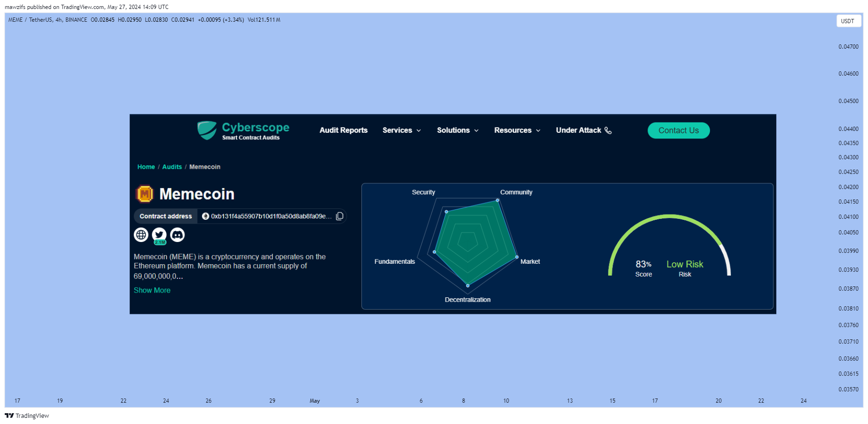Select the contract address 0xb131f4a55907… text
Screen dimensions: 868x424
pos(271,216)
